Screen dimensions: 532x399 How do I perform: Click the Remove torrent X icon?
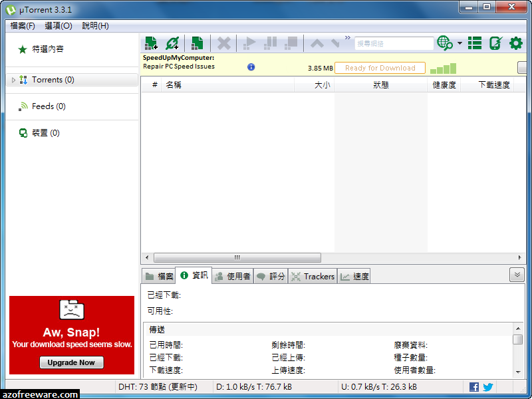click(224, 43)
